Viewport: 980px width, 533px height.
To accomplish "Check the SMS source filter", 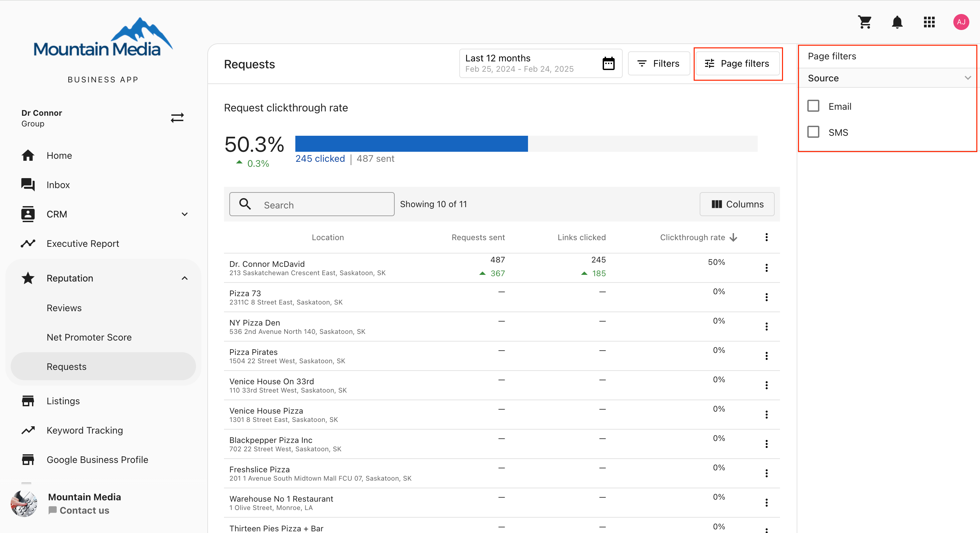I will (x=813, y=132).
